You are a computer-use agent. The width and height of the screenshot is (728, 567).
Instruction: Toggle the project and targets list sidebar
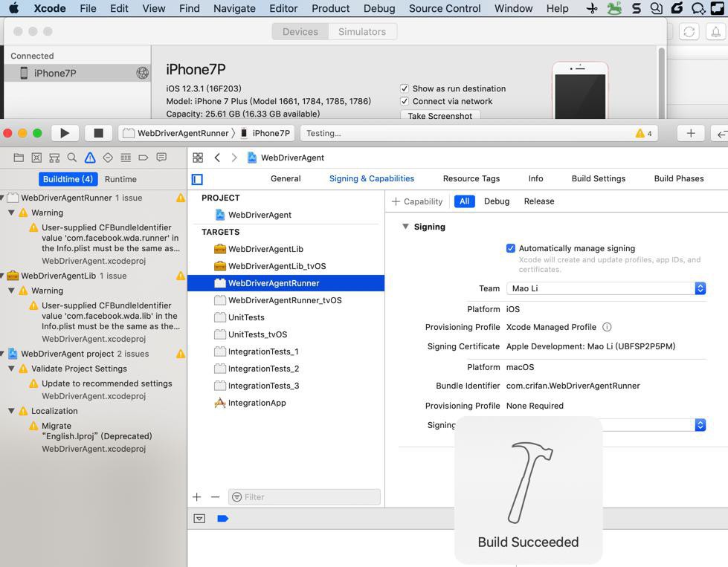[197, 179]
